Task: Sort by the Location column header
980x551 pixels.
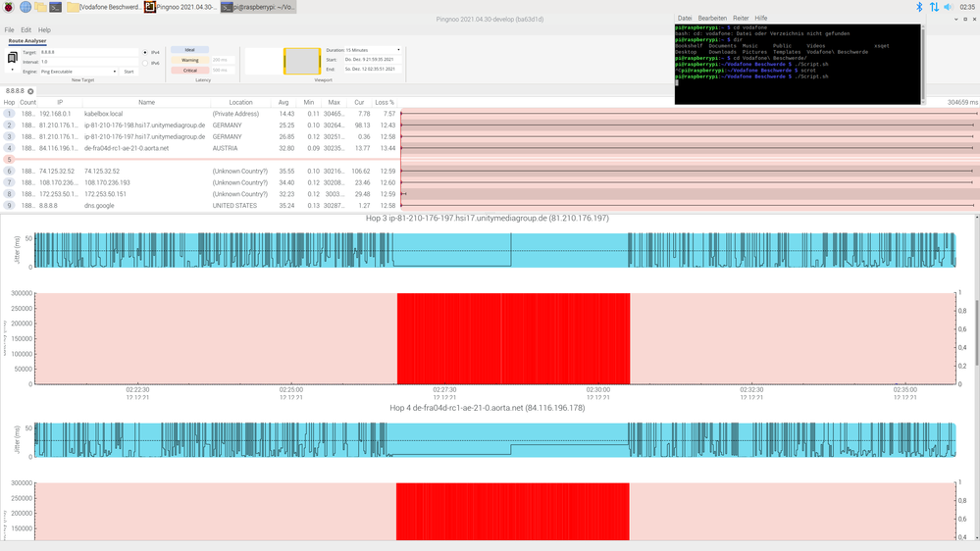Action: (x=240, y=102)
